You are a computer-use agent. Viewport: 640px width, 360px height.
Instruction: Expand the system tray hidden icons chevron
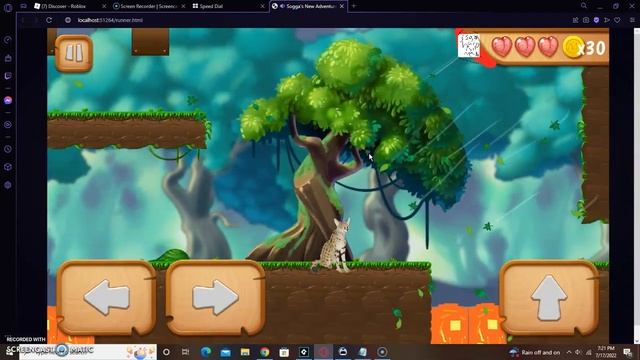click(569, 352)
